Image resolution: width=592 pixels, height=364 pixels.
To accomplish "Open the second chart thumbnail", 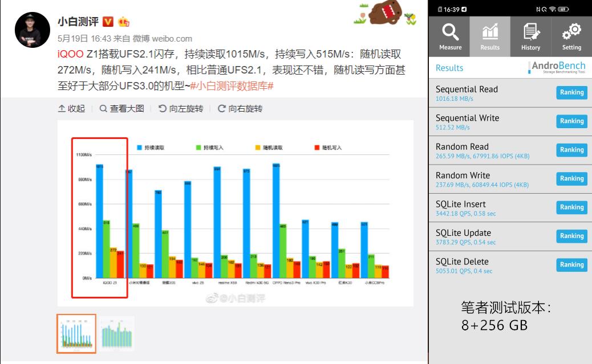I will pyautogui.click(x=117, y=333).
